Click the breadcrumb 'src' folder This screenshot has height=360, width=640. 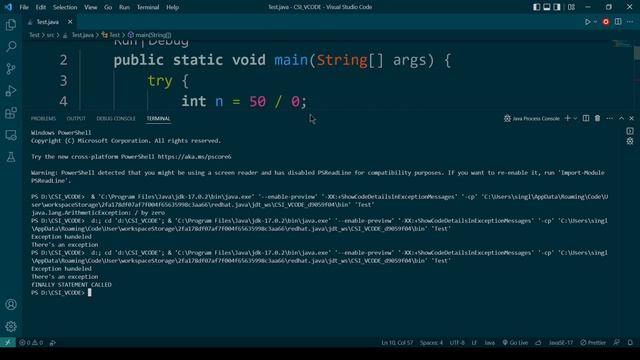[50, 35]
